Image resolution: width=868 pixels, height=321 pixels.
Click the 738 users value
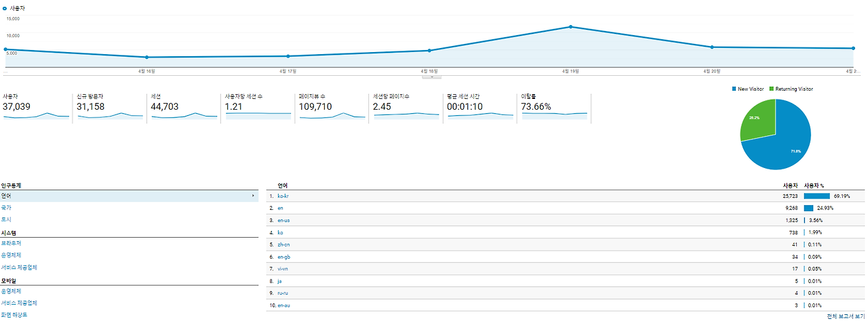tap(793, 232)
